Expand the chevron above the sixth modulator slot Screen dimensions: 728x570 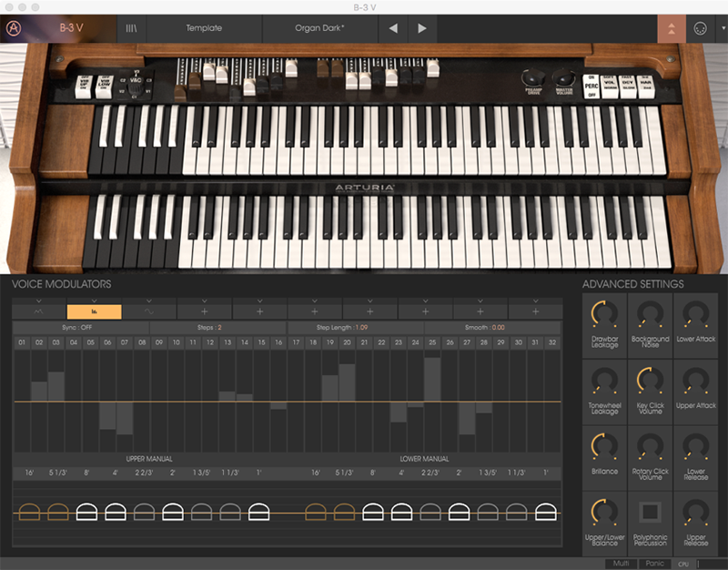click(315, 301)
